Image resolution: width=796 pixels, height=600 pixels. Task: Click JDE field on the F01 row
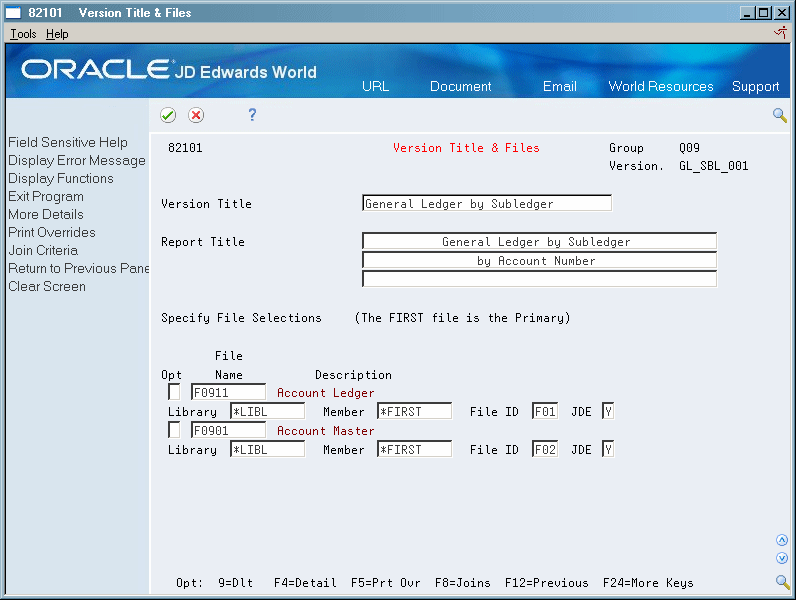click(608, 411)
